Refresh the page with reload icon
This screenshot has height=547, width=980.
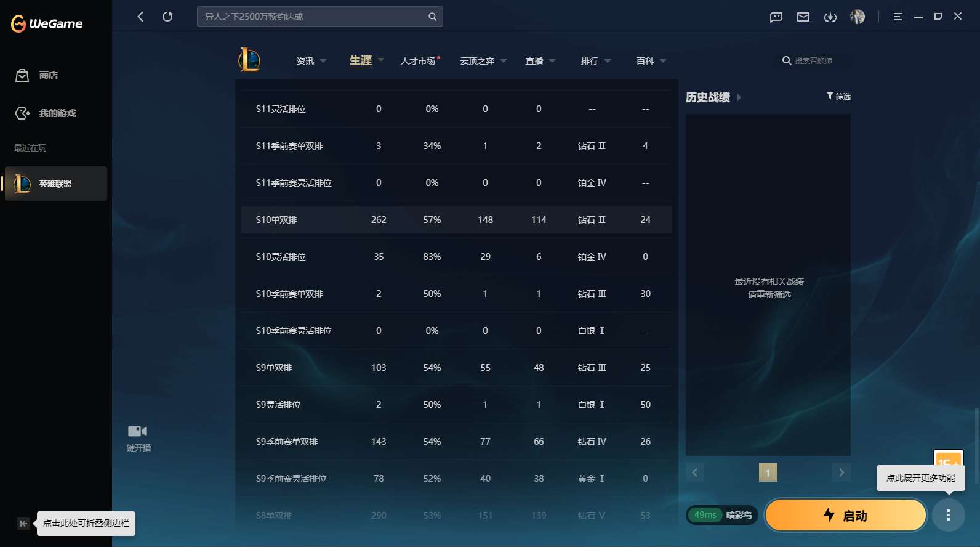[x=167, y=17]
